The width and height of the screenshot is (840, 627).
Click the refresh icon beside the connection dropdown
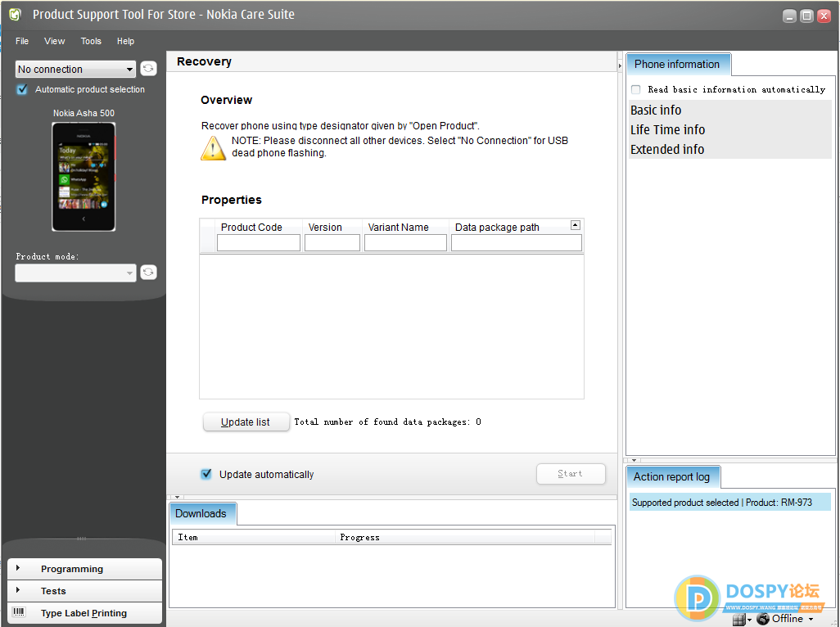coord(148,69)
